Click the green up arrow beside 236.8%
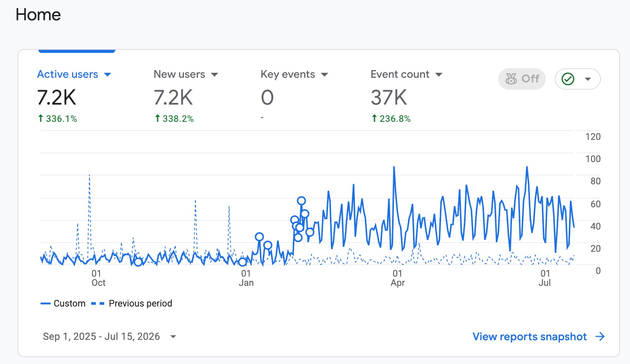Screen dimensions: 630x364 coord(374,118)
